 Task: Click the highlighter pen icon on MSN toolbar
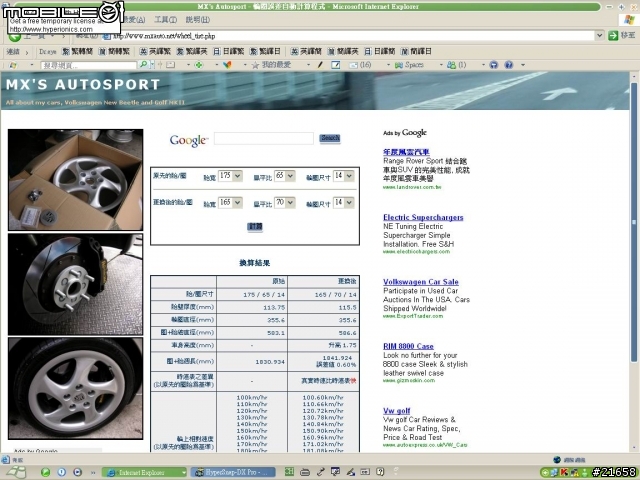[x=320, y=65]
